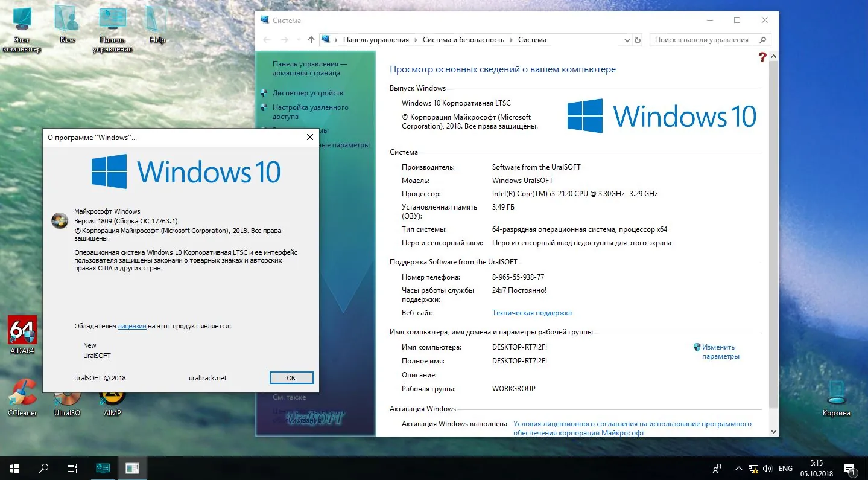Click 'Панель управления' breadcrumb
Screen dimensions: 868x480
(x=376, y=40)
